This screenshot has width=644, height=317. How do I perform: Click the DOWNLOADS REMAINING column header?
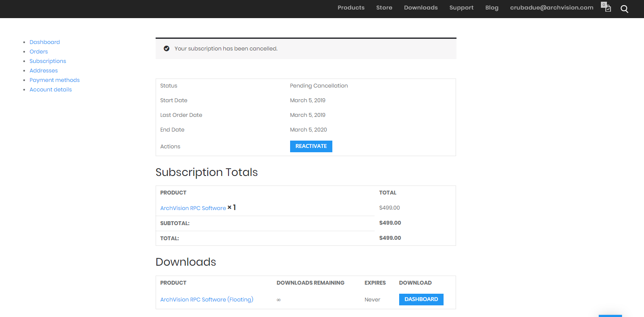tap(310, 283)
